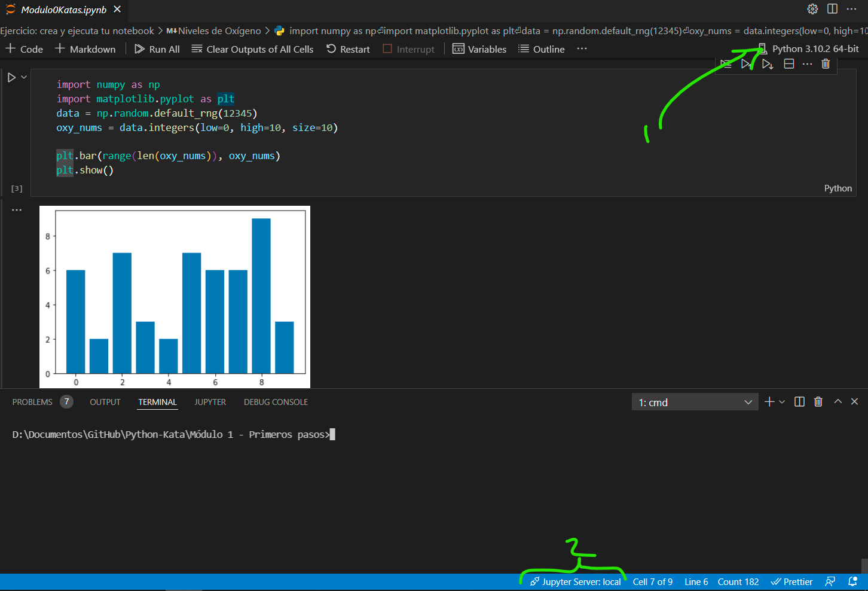Restart the Jupyter kernel

coord(348,49)
